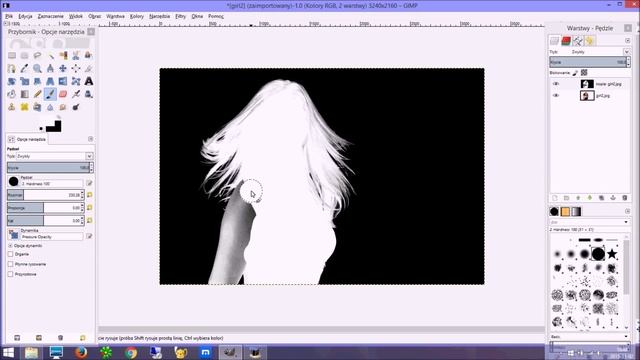This screenshot has height=360, width=640.
Task: Select the Text tool
Action: 89,81
